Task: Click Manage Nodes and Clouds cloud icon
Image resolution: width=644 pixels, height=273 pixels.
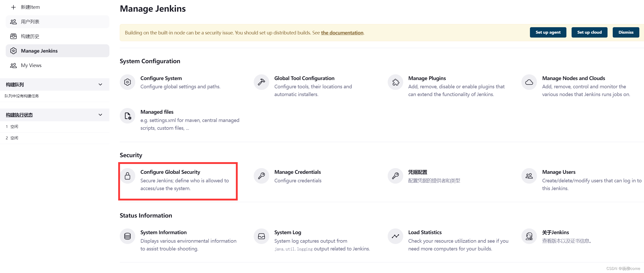Action: coord(529,82)
